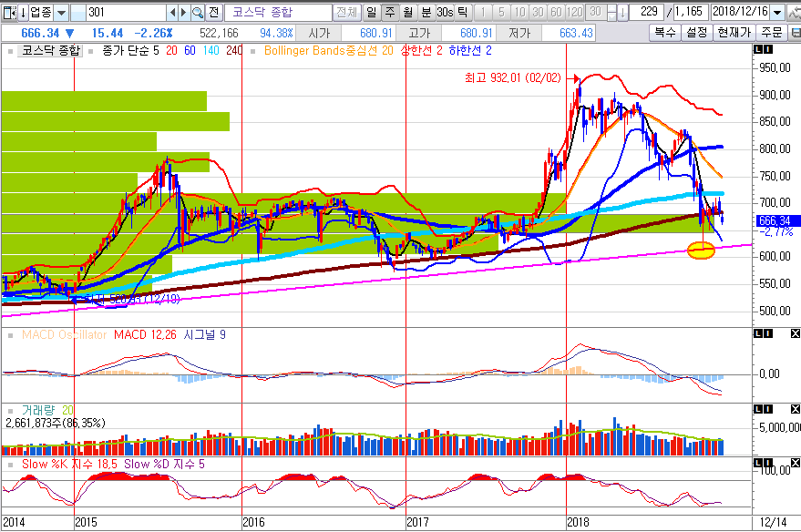Click the right arrow next to code field

pyautogui.click(x=184, y=13)
